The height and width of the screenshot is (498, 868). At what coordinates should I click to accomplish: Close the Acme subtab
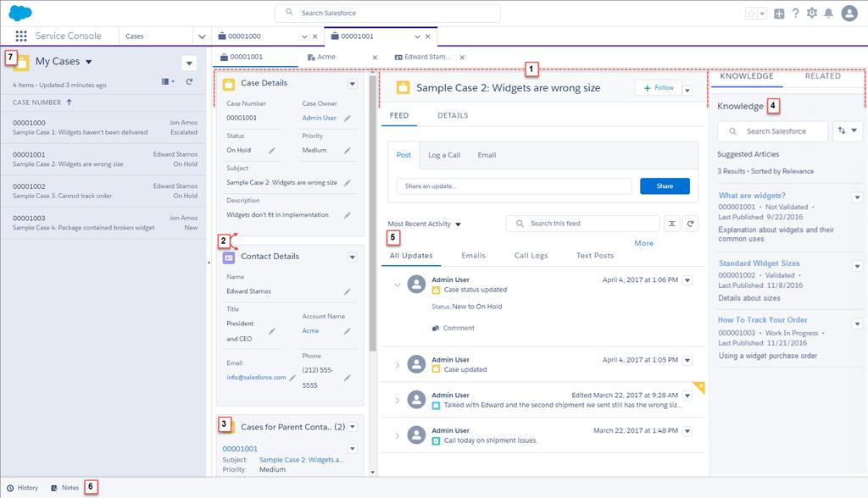pyautogui.click(x=375, y=57)
